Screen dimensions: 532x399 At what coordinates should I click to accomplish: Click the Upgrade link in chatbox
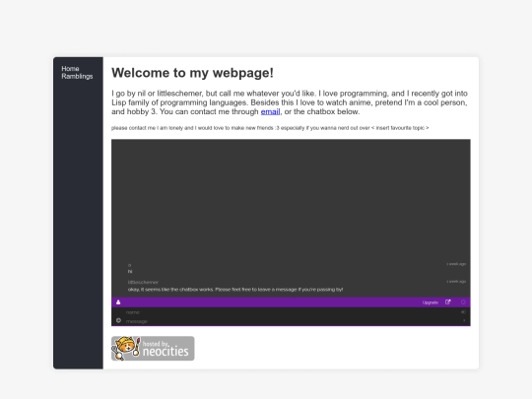point(431,302)
